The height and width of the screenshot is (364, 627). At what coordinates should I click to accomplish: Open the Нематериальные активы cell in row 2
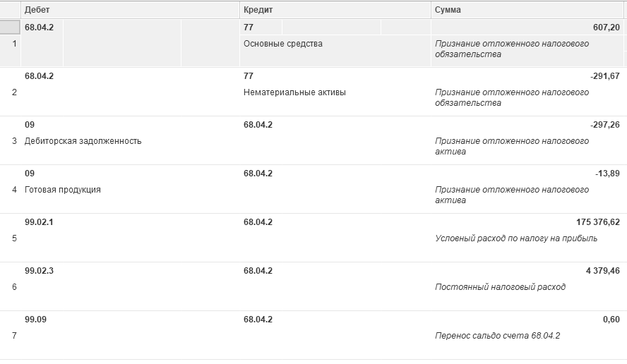294,92
